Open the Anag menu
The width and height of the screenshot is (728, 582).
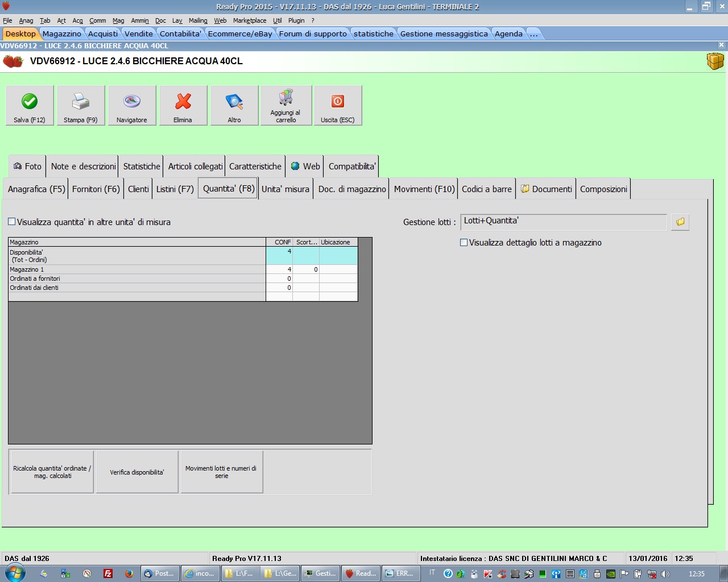click(x=26, y=20)
